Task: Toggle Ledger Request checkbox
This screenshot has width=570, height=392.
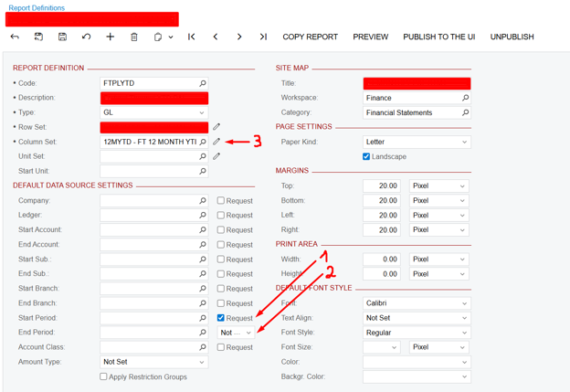Action: (221, 216)
